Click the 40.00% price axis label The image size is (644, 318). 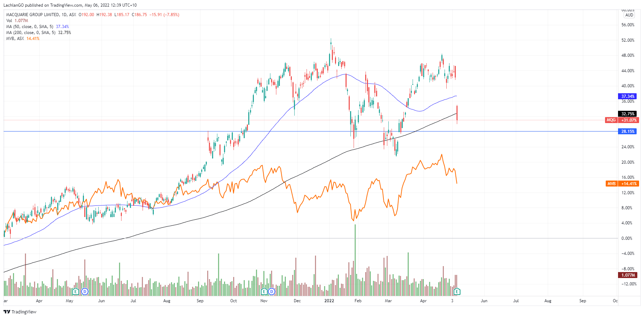(x=628, y=86)
